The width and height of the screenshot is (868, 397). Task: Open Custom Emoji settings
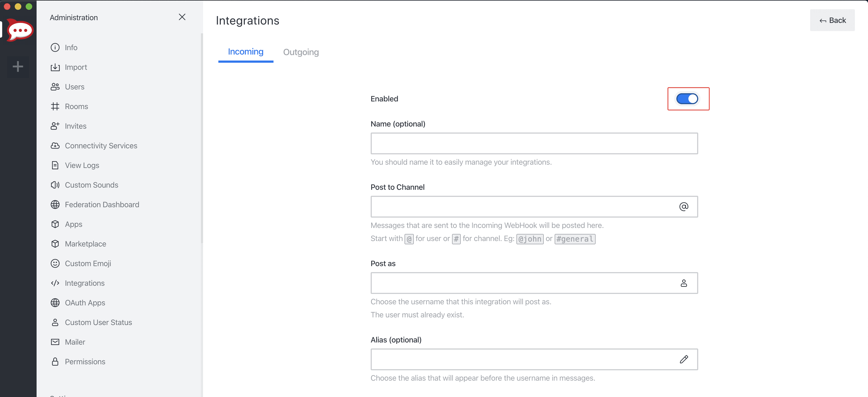tap(88, 263)
